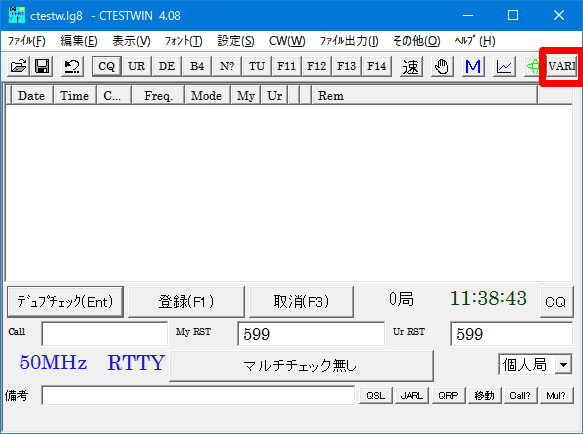Click the 移動 remark button
583x434 pixels.
click(x=484, y=395)
